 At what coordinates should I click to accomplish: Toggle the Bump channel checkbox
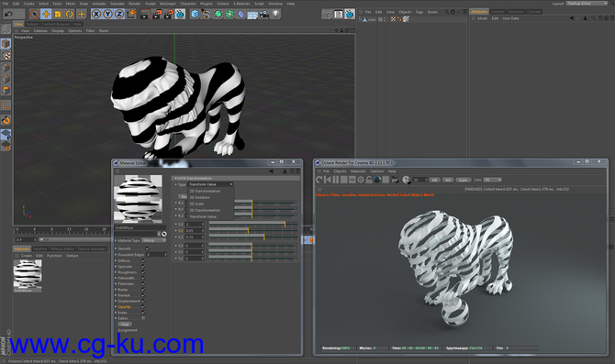[x=143, y=290]
